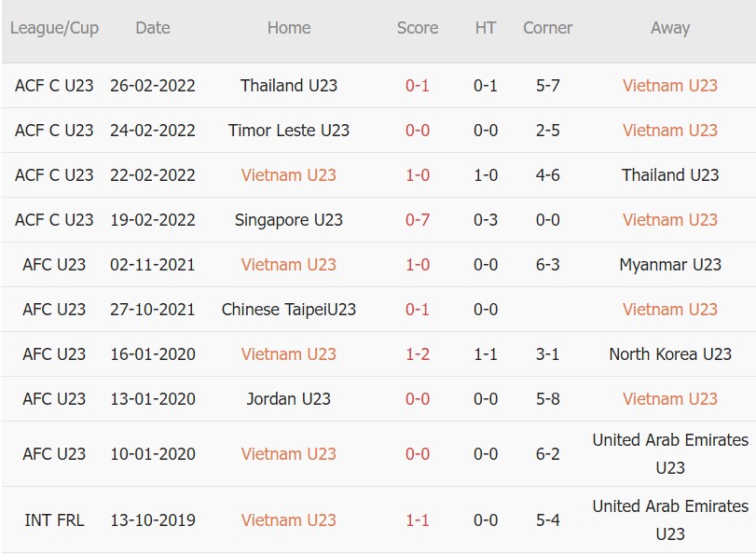Open Myanmar U23 away team link
The width and height of the screenshot is (756, 554).
point(669,265)
